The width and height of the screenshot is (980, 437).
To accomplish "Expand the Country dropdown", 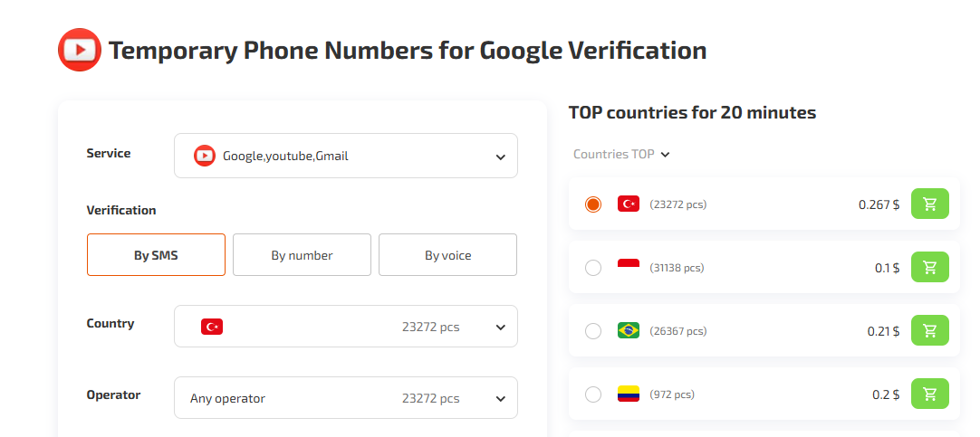I will click(346, 327).
